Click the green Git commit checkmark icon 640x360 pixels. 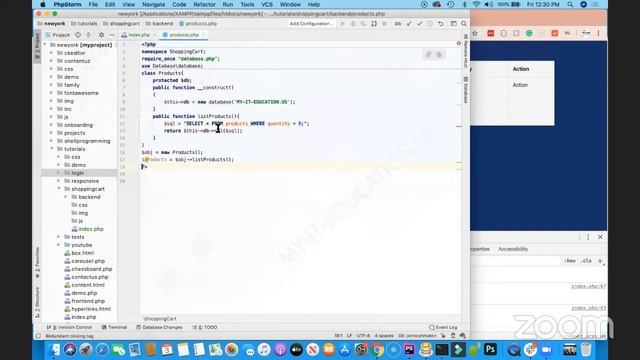[420, 24]
